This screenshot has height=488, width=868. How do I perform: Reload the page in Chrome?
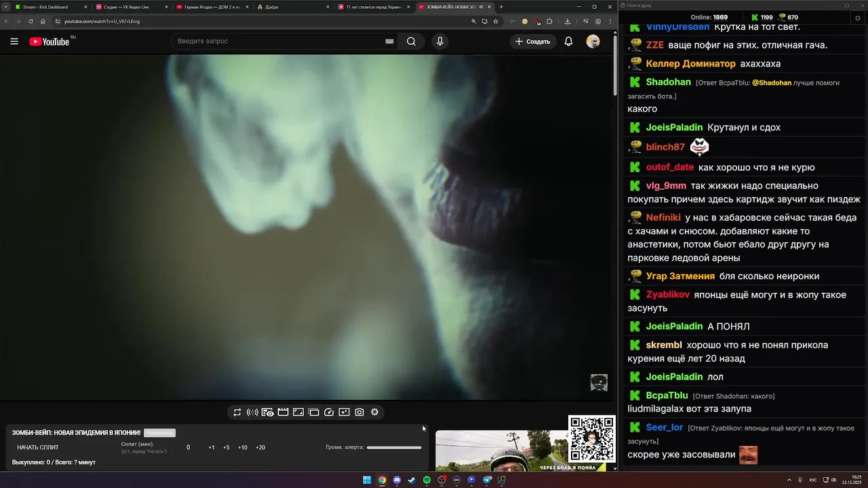pyautogui.click(x=31, y=21)
